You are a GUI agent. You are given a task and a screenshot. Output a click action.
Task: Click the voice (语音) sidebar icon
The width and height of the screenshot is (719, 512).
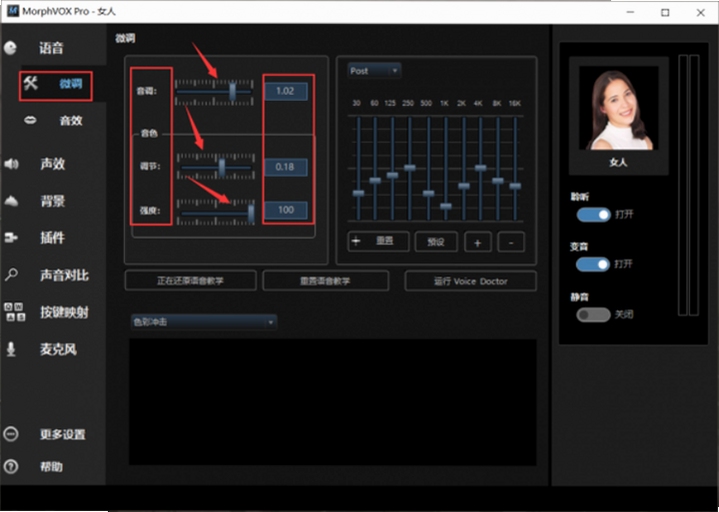[10, 48]
